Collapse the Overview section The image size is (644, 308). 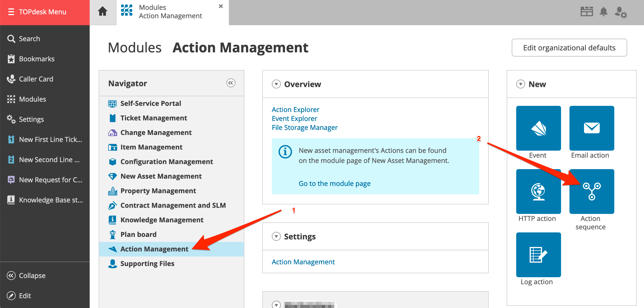pyautogui.click(x=276, y=84)
